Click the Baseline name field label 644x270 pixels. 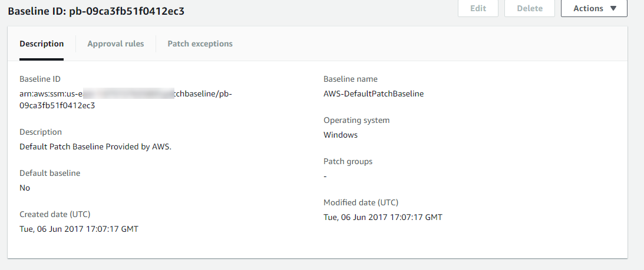point(351,79)
